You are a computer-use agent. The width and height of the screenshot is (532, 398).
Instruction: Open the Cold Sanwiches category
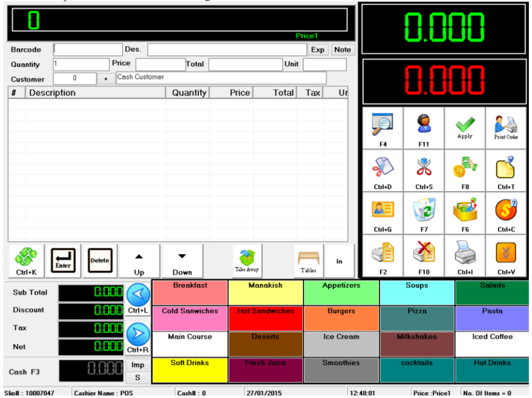[190, 318]
